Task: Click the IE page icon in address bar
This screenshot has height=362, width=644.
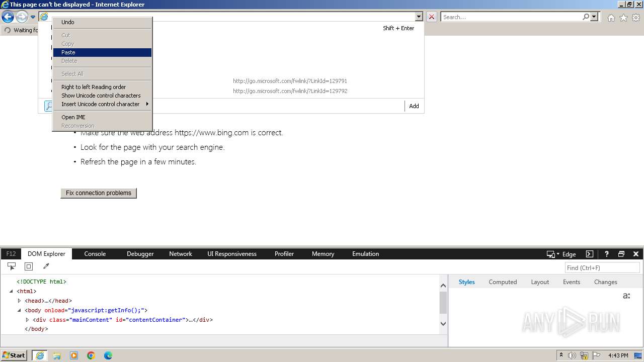Action: point(44,17)
